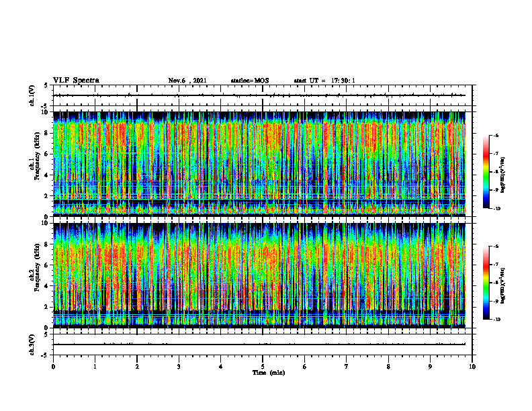
Task: Select the ch.1 "Frequency (kHz)" axis label
Action: click(x=37, y=156)
